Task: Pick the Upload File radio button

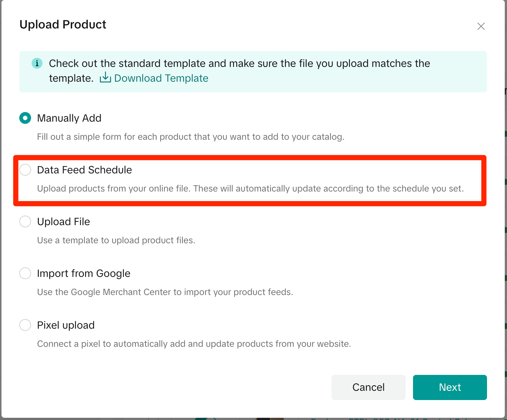Action: [x=25, y=222]
